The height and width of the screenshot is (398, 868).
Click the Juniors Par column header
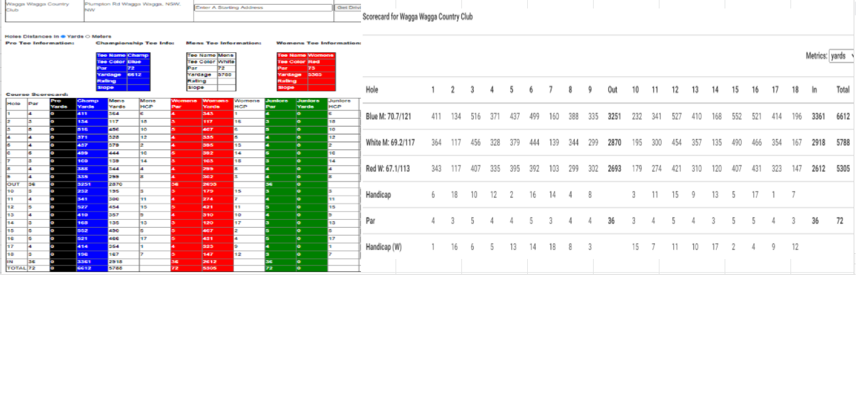(280, 104)
